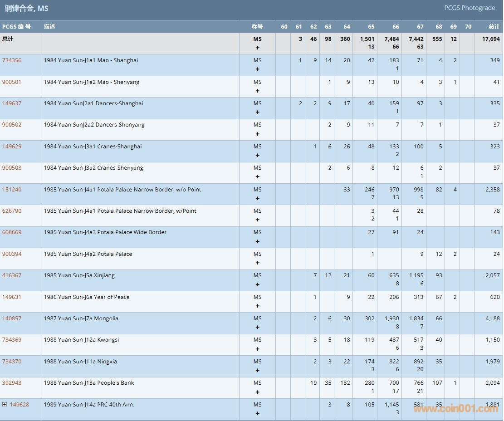This screenshot has height=421, width=504.
Task: Expand the 149628 PRC 40th Ann. row
Action: tap(5, 405)
